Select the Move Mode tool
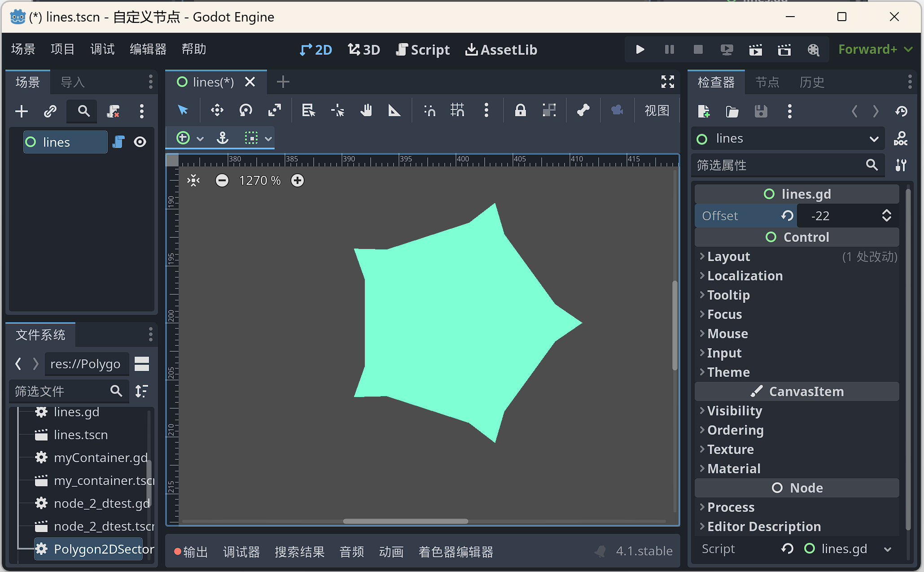Viewport: 924px width, 572px height. point(217,110)
